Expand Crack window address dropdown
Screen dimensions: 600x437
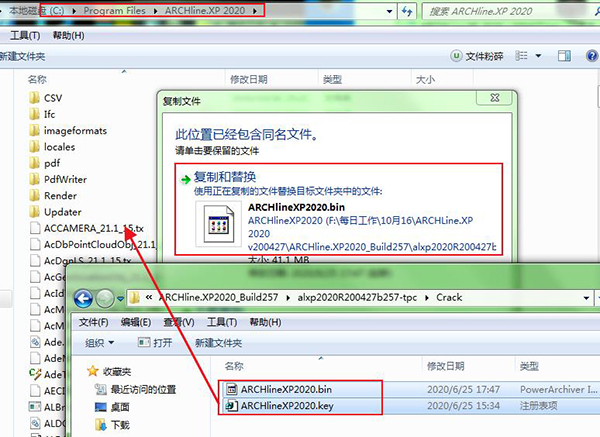(x=586, y=298)
